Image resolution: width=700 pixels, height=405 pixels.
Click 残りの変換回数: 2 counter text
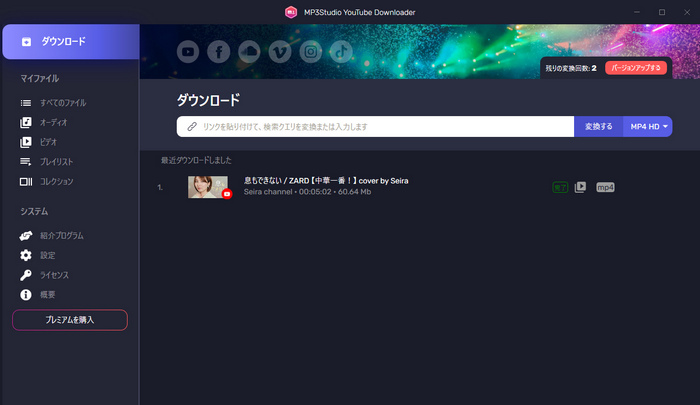(x=571, y=68)
